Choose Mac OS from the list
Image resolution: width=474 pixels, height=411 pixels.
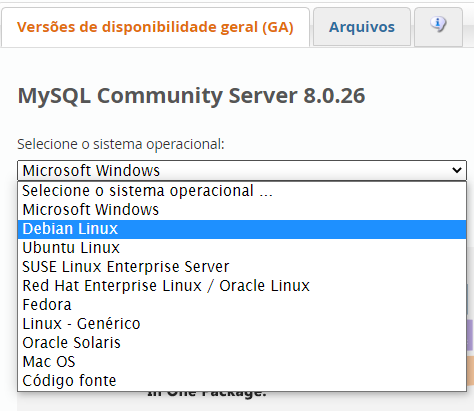click(242, 362)
